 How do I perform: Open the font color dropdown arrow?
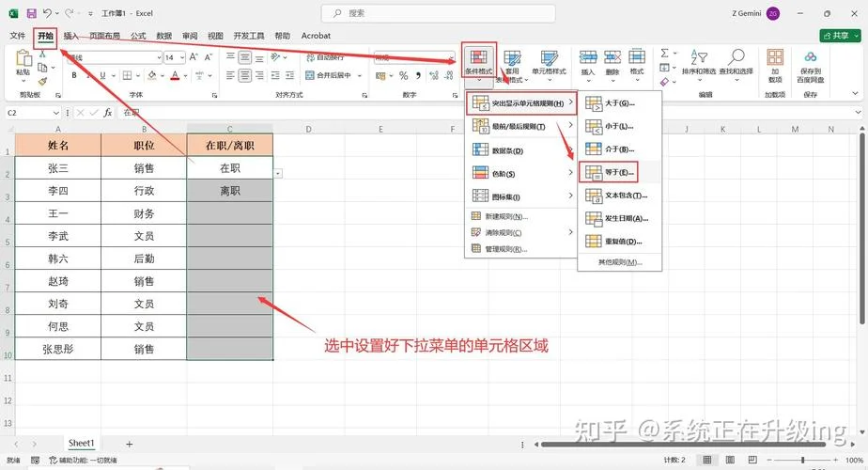pos(185,75)
